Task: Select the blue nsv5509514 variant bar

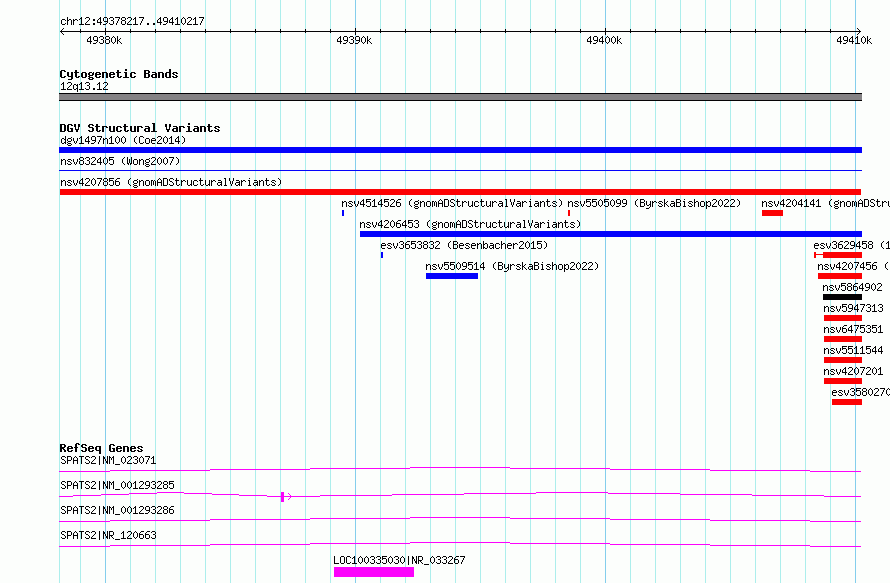Action: [452, 276]
